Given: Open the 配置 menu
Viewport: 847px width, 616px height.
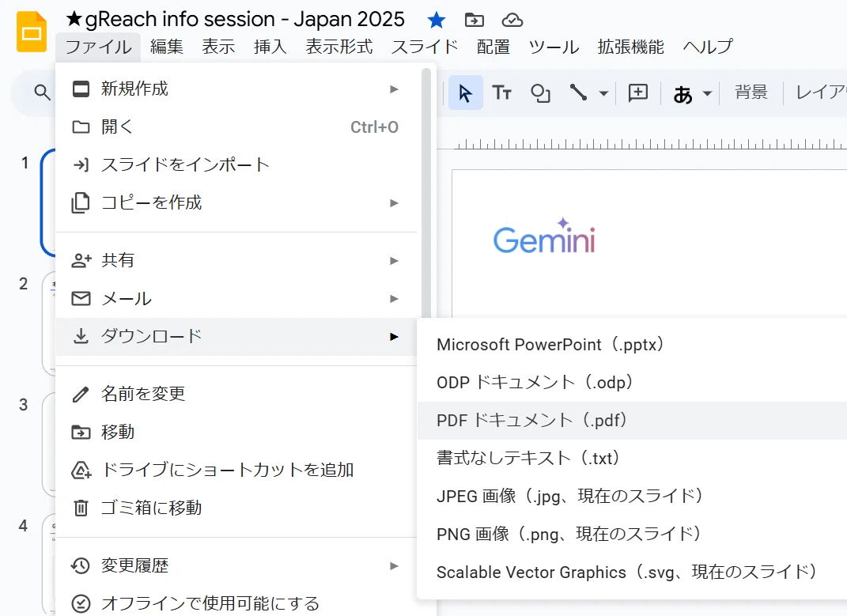Looking at the screenshot, I should click(493, 47).
